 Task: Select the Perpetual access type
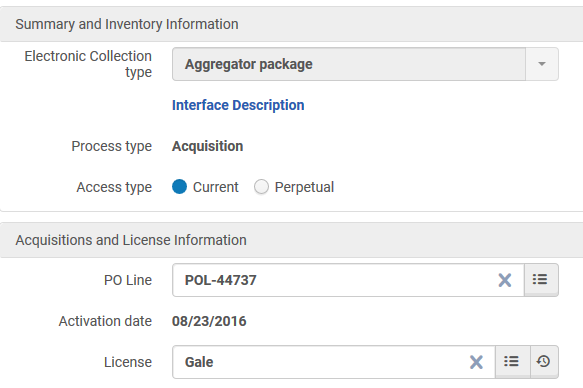tap(261, 187)
